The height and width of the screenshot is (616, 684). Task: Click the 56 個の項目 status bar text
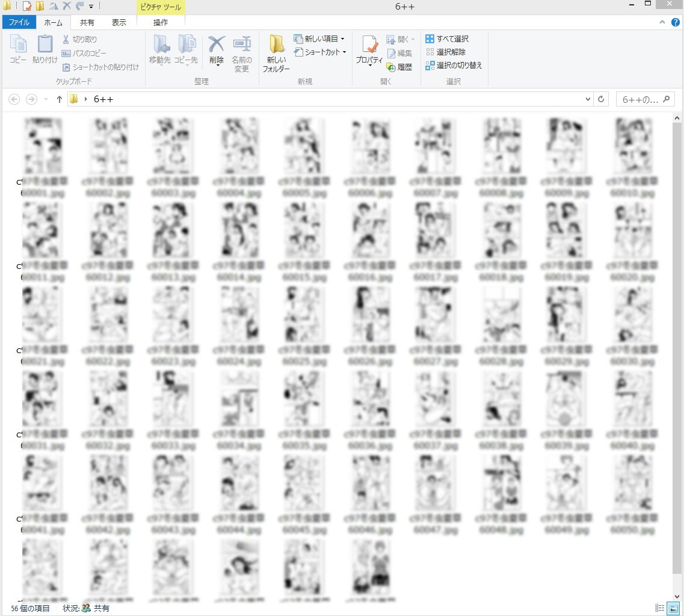(30, 608)
